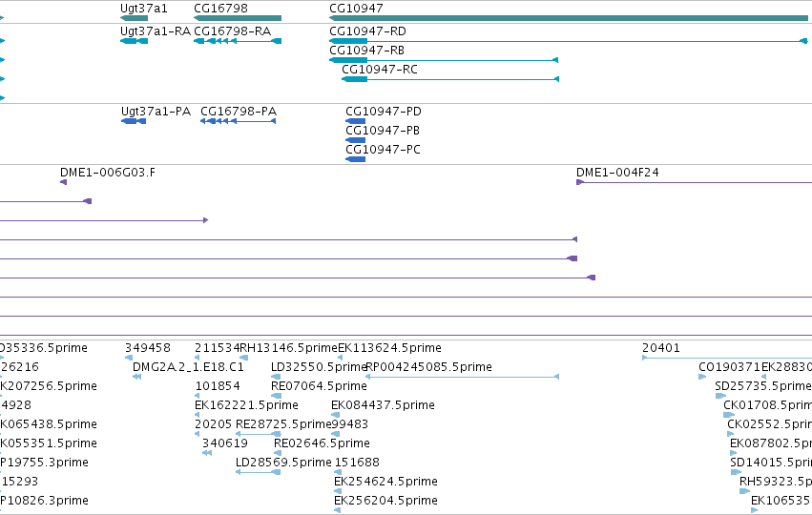Click the LD28569.5prime EST feature
812x515 pixels.
[x=258, y=472]
